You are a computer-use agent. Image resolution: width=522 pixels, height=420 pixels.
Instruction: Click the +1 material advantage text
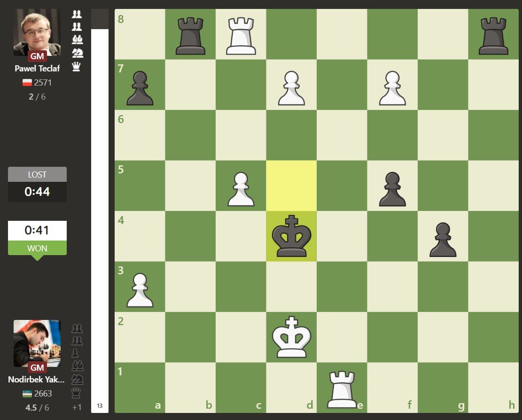click(77, 407)
